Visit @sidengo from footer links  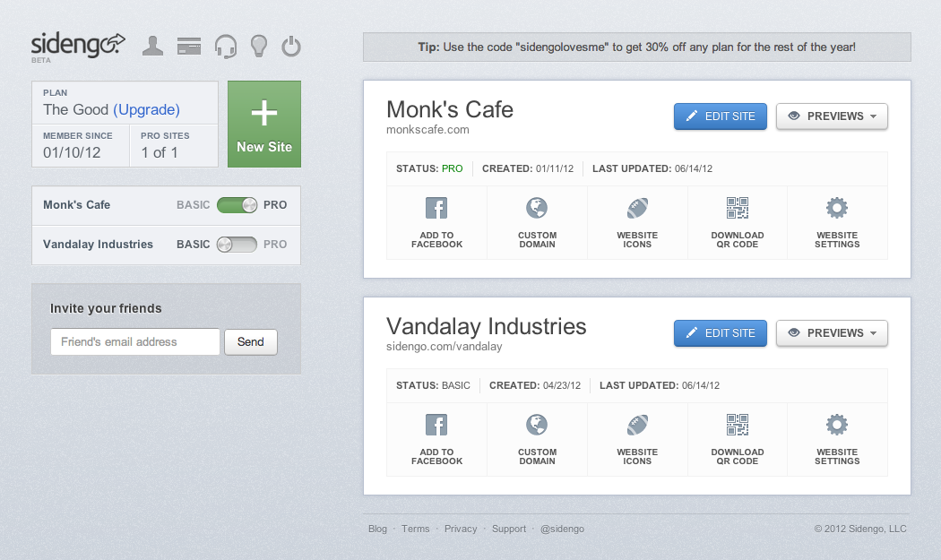(x=562, y=529)
